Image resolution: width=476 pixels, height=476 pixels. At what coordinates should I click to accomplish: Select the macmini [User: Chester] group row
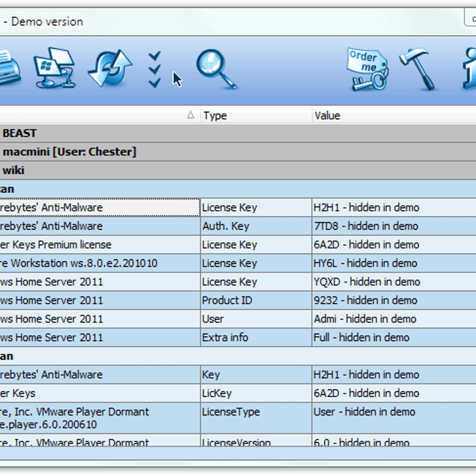click(x=238, y=152)
